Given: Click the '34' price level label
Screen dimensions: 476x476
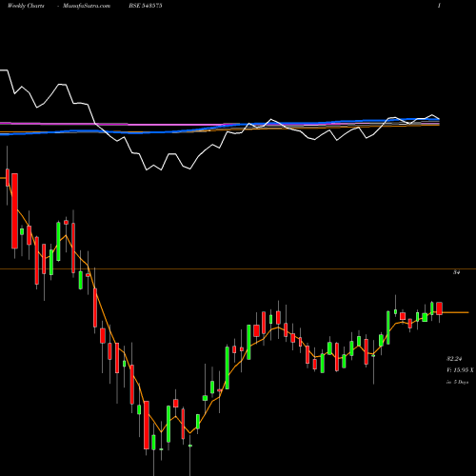Looking at the screenshot, I should click(x=456, y=272).
